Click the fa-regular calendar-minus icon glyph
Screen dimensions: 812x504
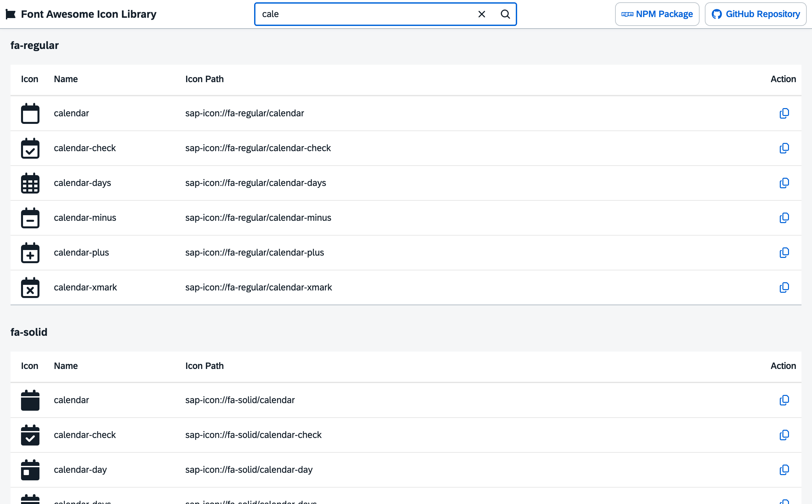tap(30, 218)
